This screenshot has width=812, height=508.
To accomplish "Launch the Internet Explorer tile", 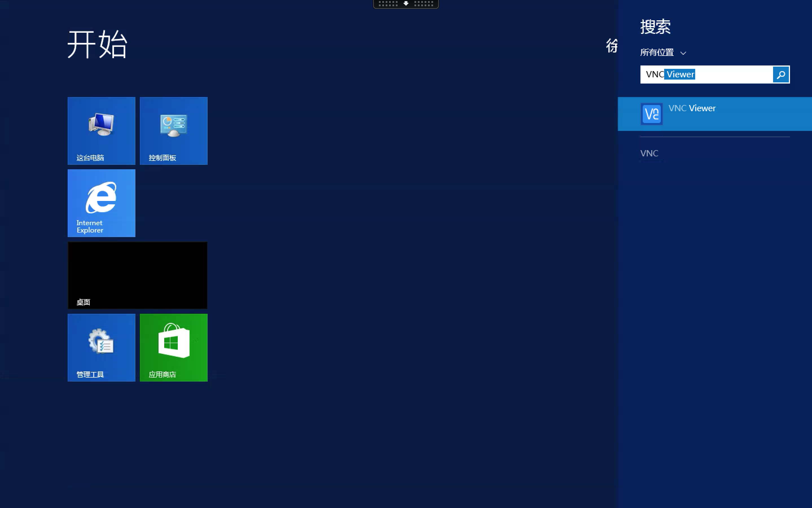I will click(x=101, y=203).
